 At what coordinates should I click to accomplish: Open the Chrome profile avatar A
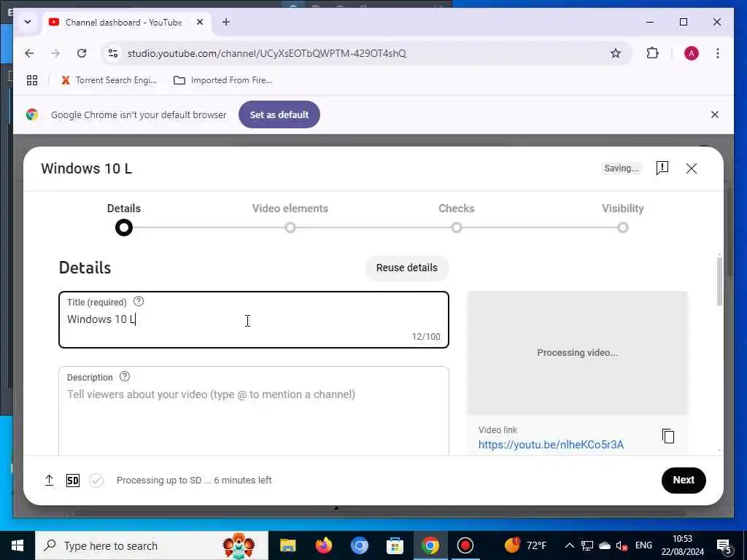coord(692,53)
